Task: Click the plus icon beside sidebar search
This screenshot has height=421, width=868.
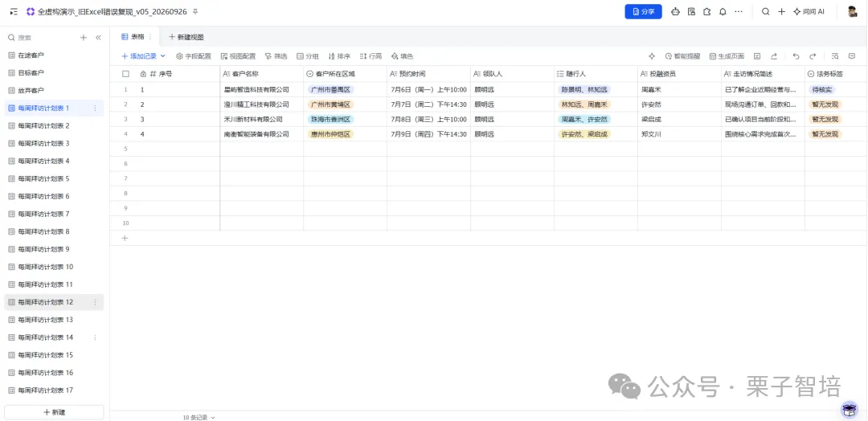Action: point(84,38)
